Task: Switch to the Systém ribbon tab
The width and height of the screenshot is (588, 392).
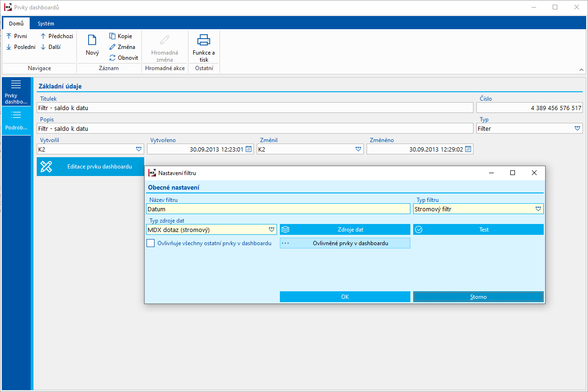Action: click(46, 24)
